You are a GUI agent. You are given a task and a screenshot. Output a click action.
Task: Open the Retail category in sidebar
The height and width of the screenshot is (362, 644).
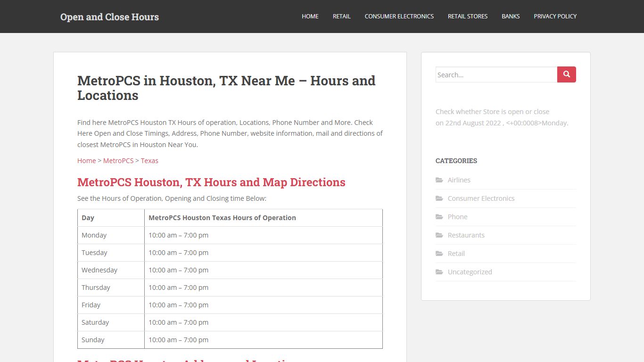pyautogui.click(x=456, y=254)
